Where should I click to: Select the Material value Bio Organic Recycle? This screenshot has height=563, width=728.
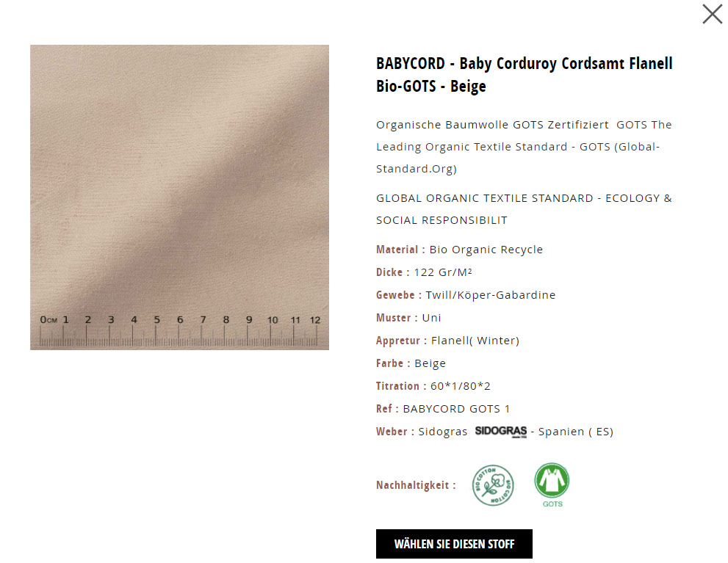click(486, 250)
